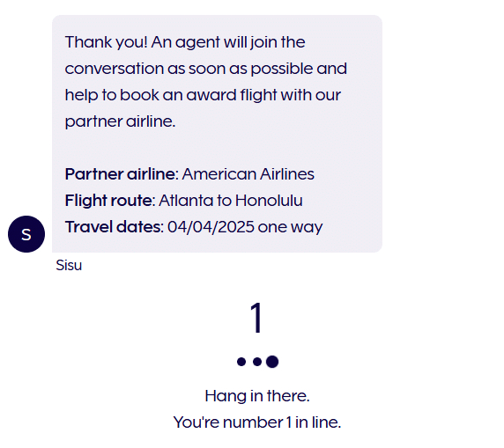The image size is (504, 448).
Task: Click 'Thank you!' at message start
Action: [x=106, y=42]
